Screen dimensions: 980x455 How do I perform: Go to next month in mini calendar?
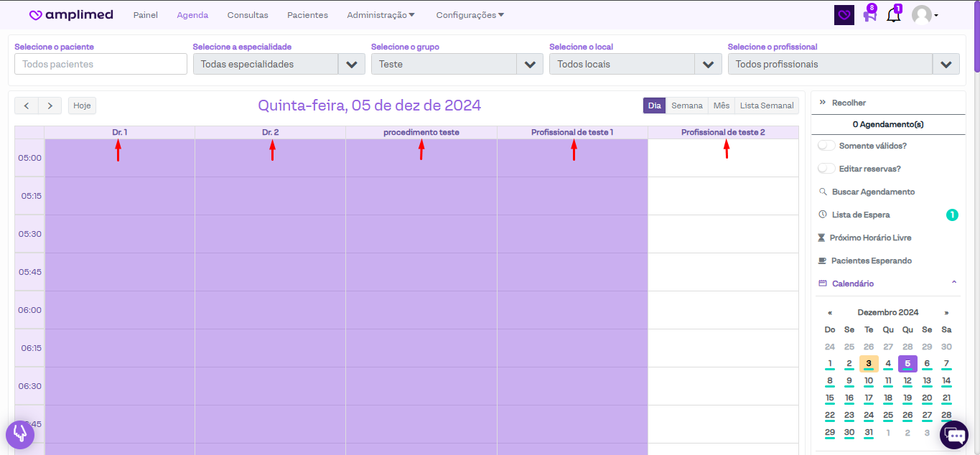coord(946,313)
